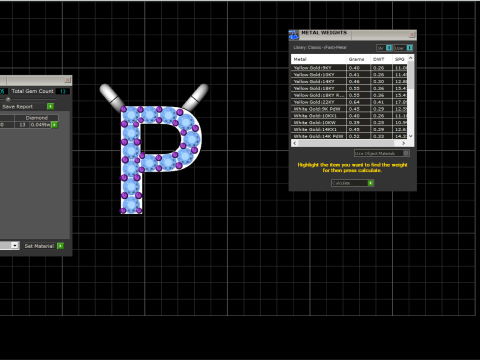Click scroll-down arrow in metals list
Viewport: 480px width, 360px height.
pyautogui.click(x=411, y=136)
